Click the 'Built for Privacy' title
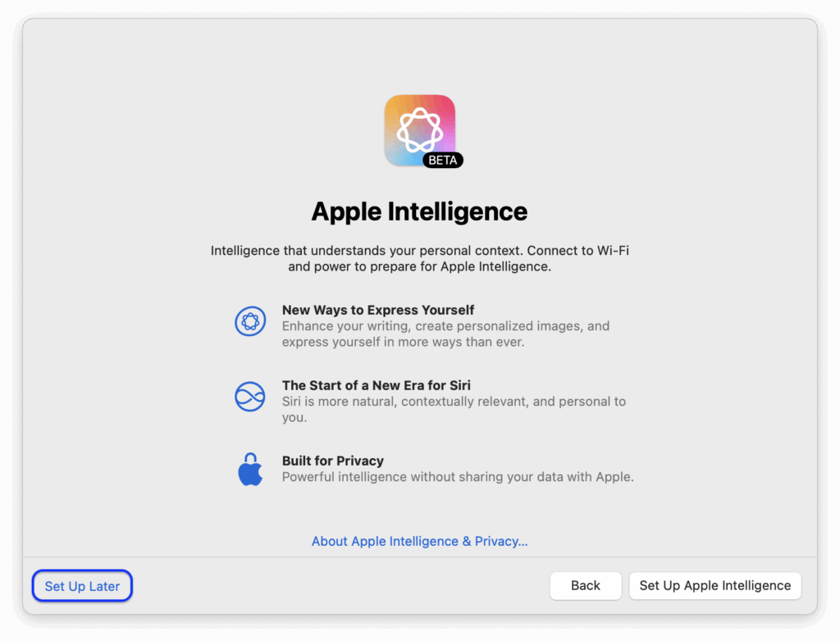Image resolution: width=840 pixels, height=641 pixels. click(x=333, y=461)
